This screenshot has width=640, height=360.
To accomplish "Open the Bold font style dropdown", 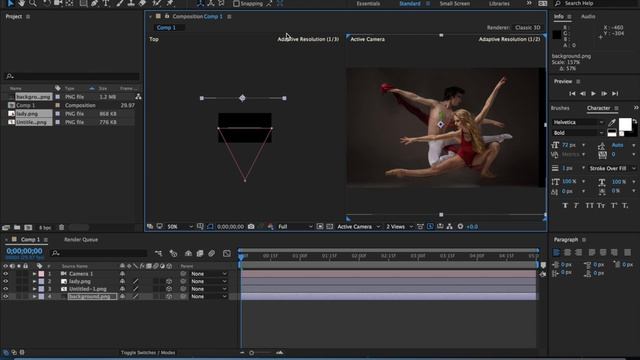I will pyautogui.click(x=578, y=133).
